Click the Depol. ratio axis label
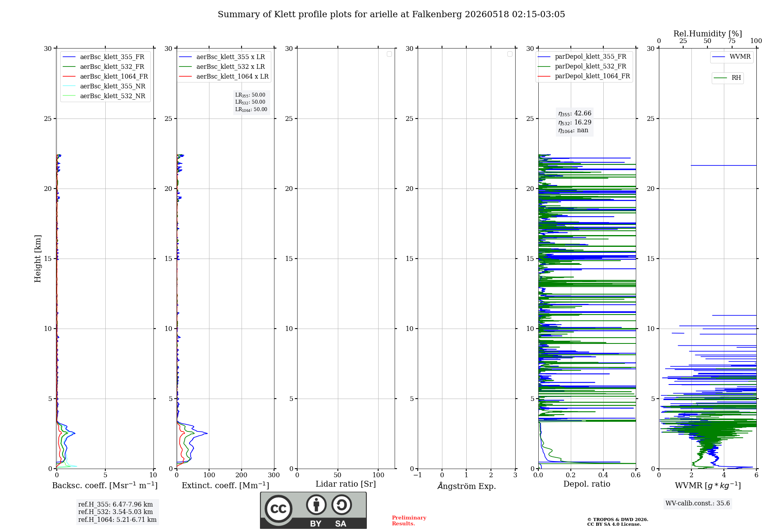 [x=587, y=484]
